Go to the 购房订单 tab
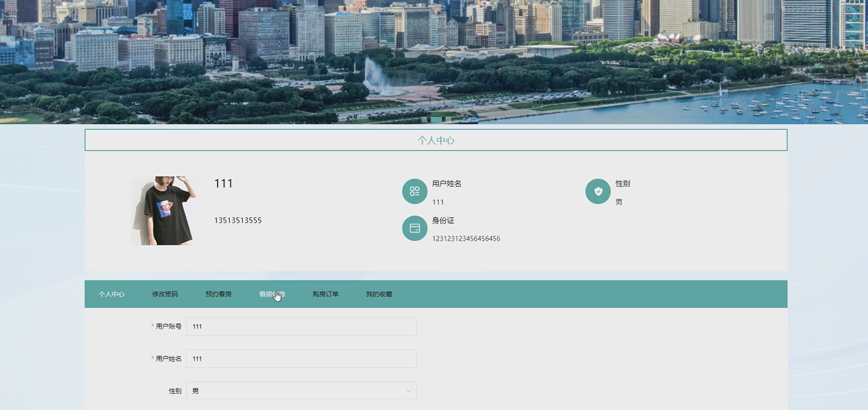868x410 pixels. tap(325, 294)
